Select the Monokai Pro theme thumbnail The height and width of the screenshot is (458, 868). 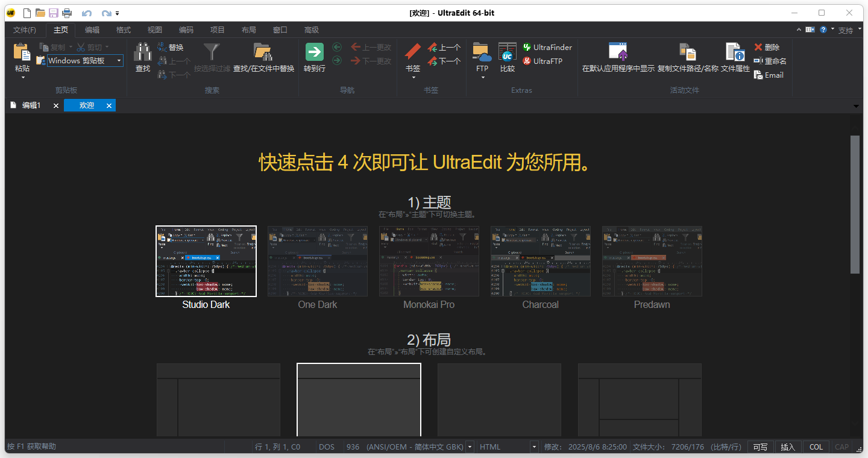[x=429, y=262]
